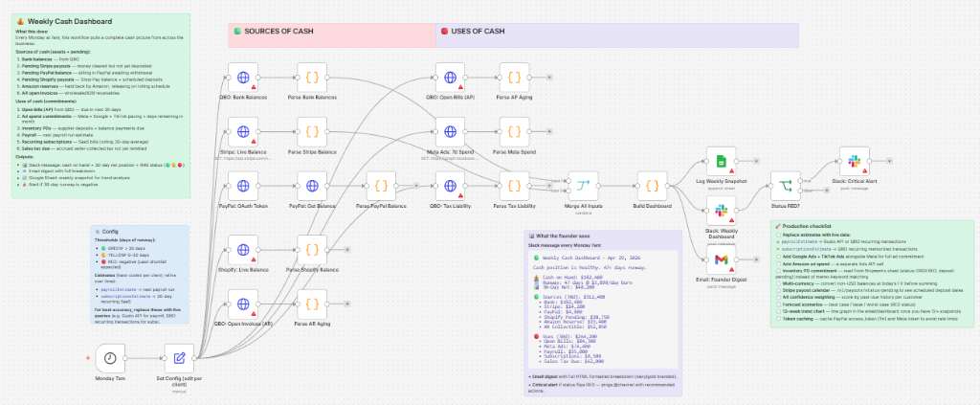Tick the 'Inventory PO commitment' checkbox
The height and width of the screenshot is (405, 980).
pos(777,271)
